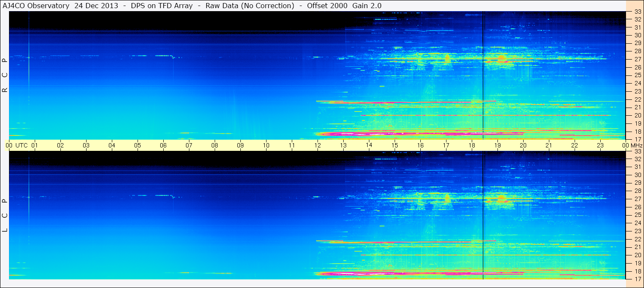
Task: Click the 27 MHz label of RCP panel
Action: (638, 59)
